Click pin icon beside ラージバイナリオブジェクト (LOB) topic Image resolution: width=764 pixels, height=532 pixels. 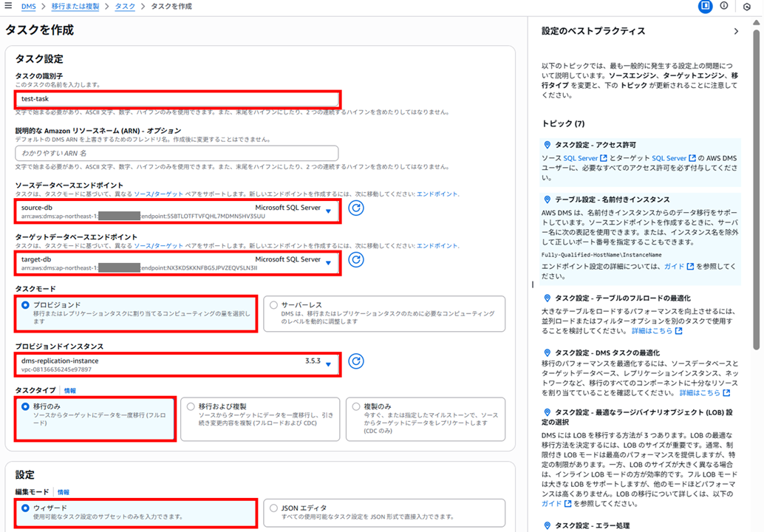pyautogui.click(x=548, y=412)
